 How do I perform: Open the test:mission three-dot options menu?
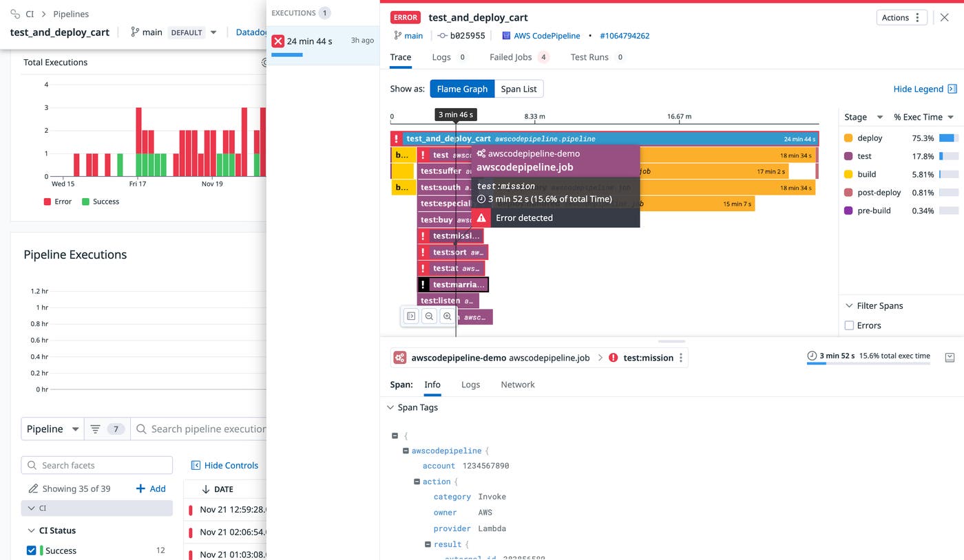point(681,358)
